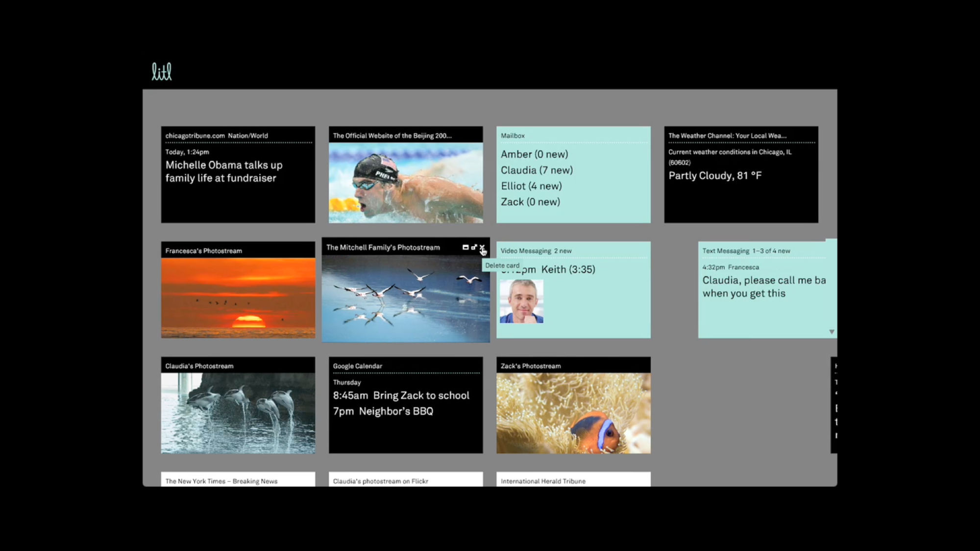This screenshot has height=551, width=980.
Task: Delete the Mitchell Family's Photostream card
Action: coord(482,247)
